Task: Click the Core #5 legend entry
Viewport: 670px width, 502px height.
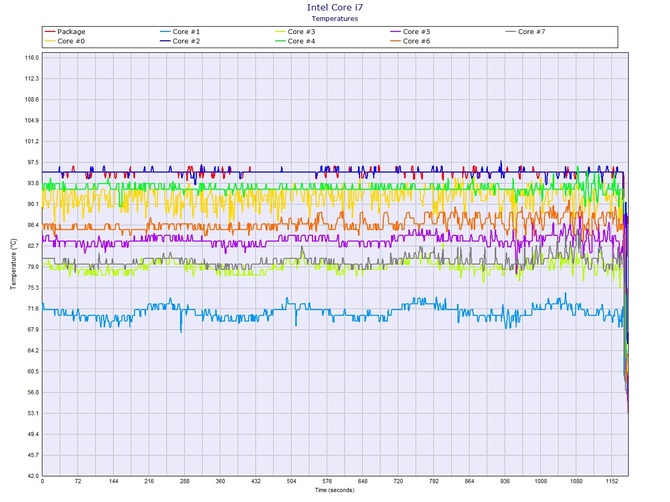Action: 410,32
